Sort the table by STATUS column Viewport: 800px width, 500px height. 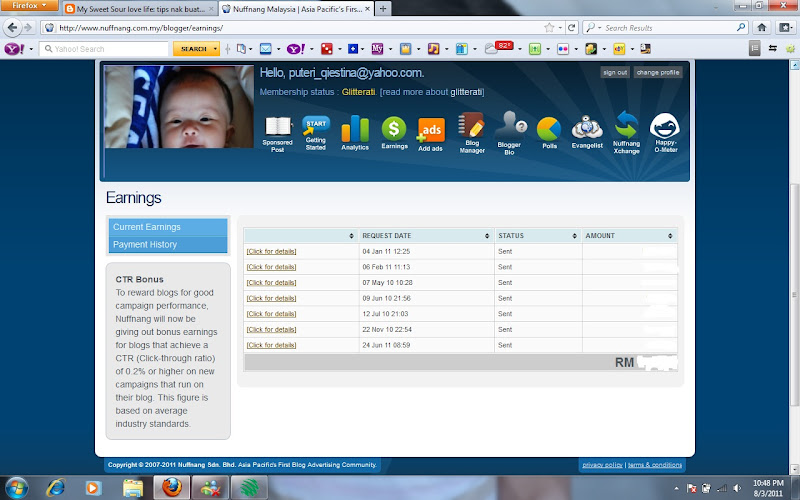[x=538, y=236]
